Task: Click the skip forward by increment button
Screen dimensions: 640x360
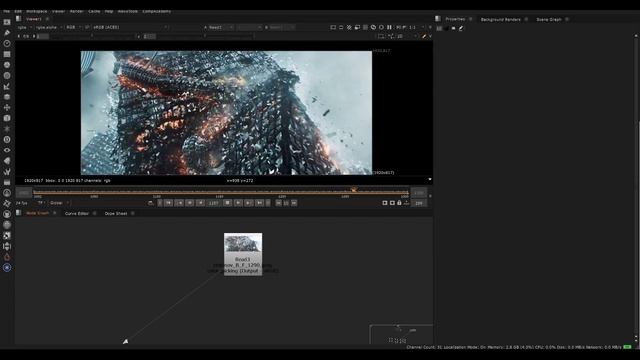Action: coord(294,203)
